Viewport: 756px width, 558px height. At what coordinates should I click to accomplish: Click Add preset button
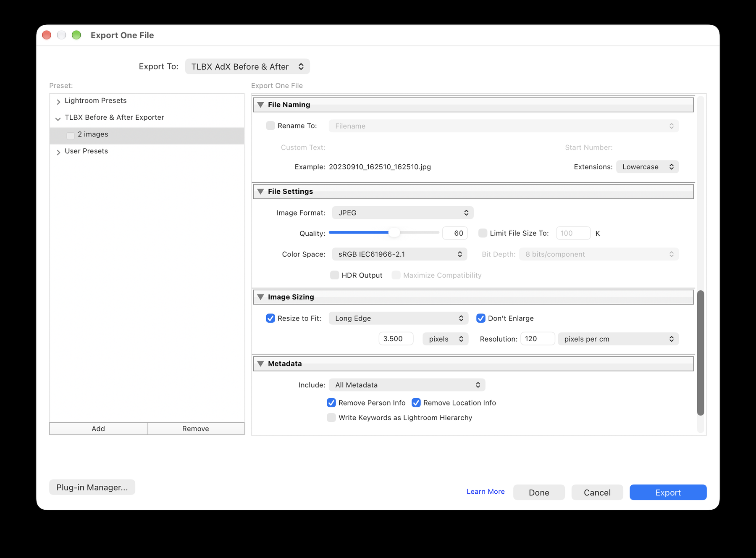(98, 429)
